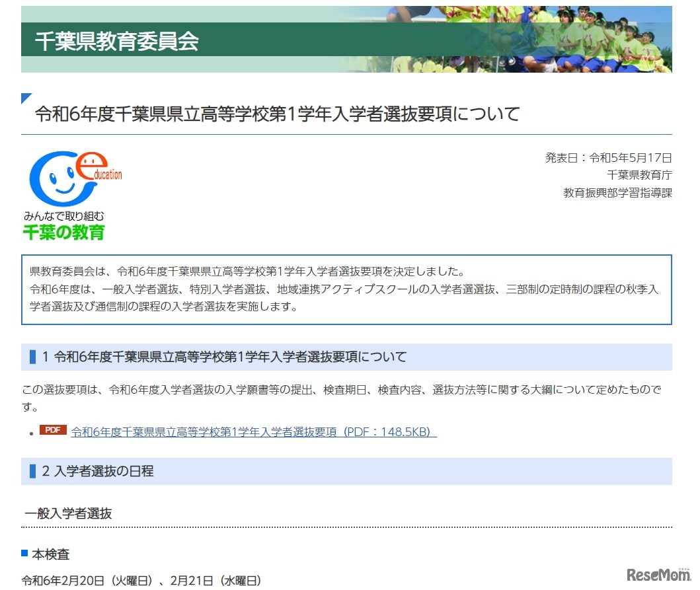This screenshot has width=700, height=590.
Task: Select the page title 令和6年度…選抜要項について
Action: coord(277,114)
